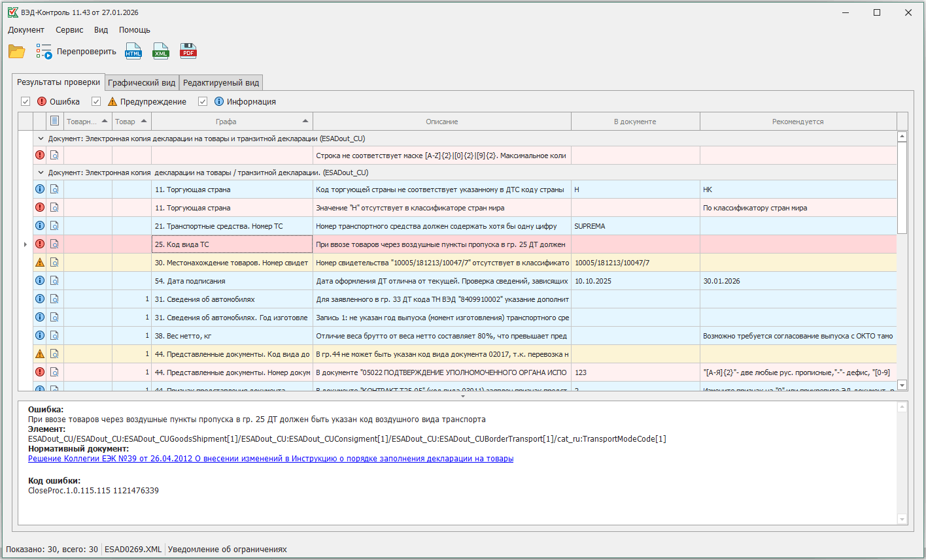This screenshot has width=926, height=560.
Task: Switch to the Графический вид tab
Action: pos(141,83)
